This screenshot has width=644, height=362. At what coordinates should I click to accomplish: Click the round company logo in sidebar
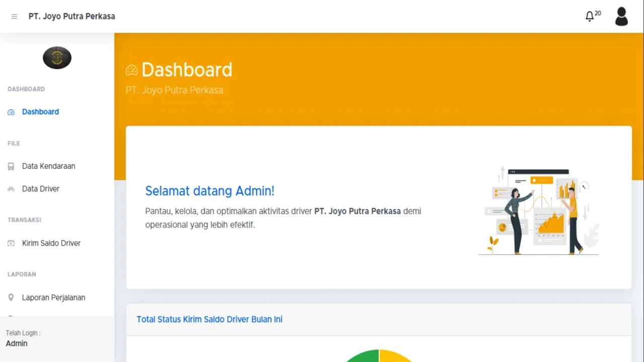(57, 58)
